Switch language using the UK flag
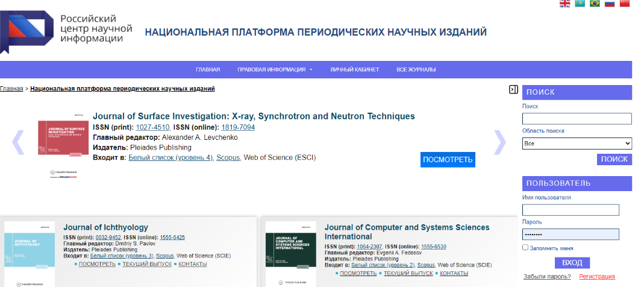 564,3
